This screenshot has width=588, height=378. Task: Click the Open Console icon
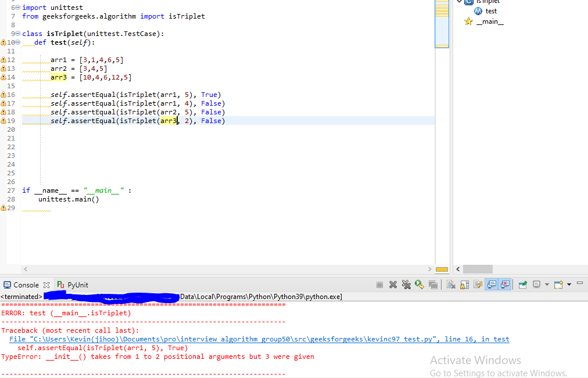(558, 285)
